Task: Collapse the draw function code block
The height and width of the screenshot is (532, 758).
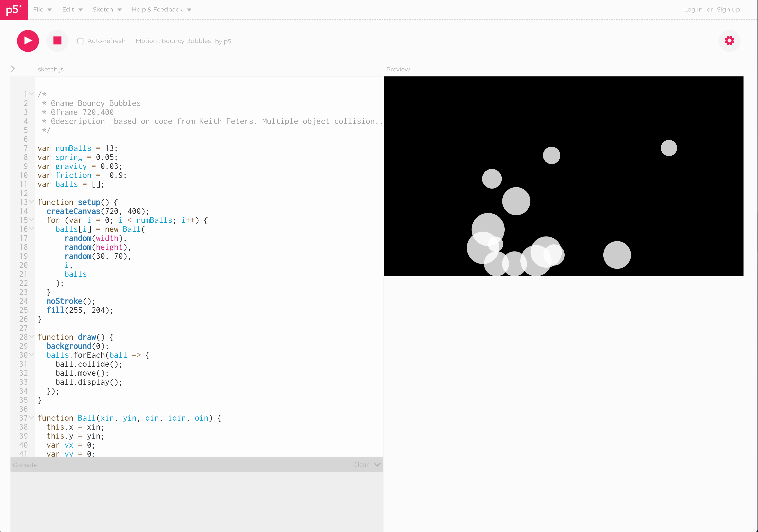Action: [x=31, y=337]
